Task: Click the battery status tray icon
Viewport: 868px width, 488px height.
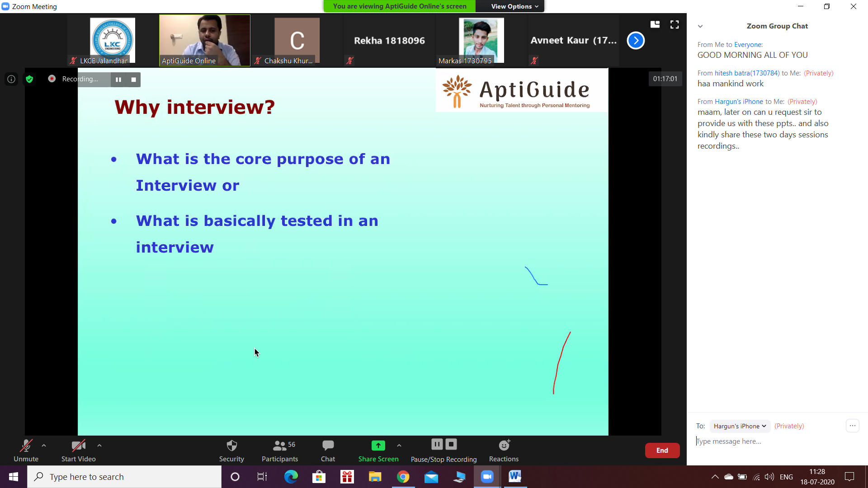Action: pyautogui.click(x=742, y=477)
